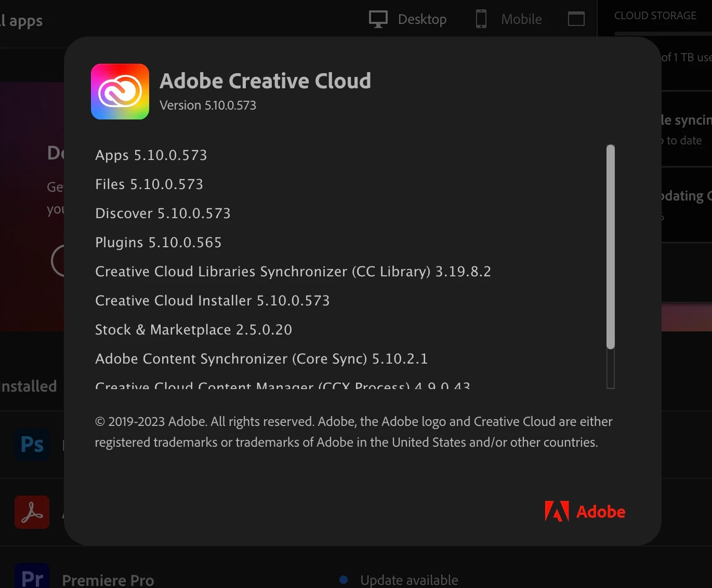Open the Premiere Pro app icon
The width and height of the screenshot is (712, 588).
tap(32, 576)
